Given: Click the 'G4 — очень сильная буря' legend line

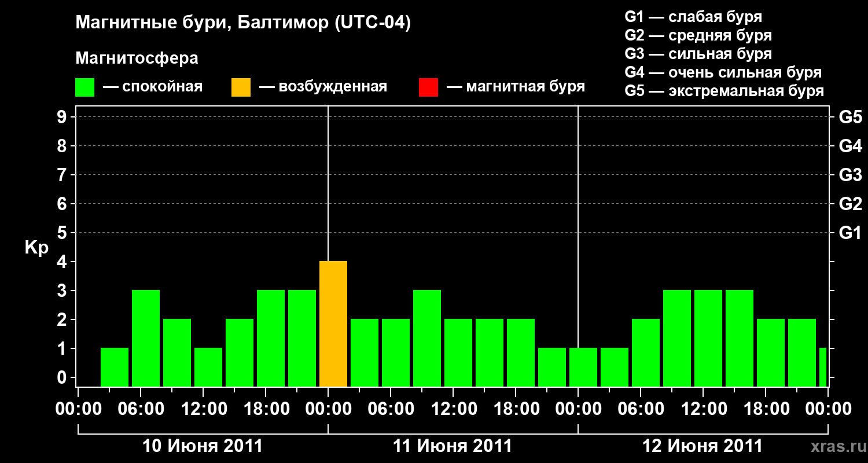Looking at the screenshot, I should tap(723, 72).
